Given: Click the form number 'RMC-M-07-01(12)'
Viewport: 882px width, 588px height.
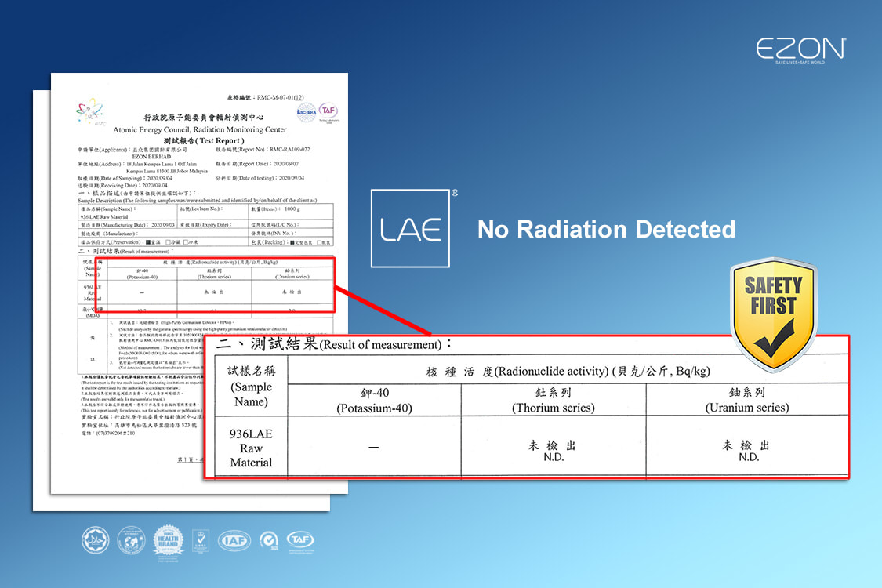Looking at the screenshot, I should pos(280,97).
